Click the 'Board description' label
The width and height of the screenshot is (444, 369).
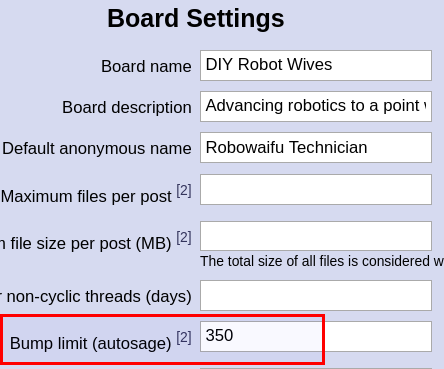[127, 108]
